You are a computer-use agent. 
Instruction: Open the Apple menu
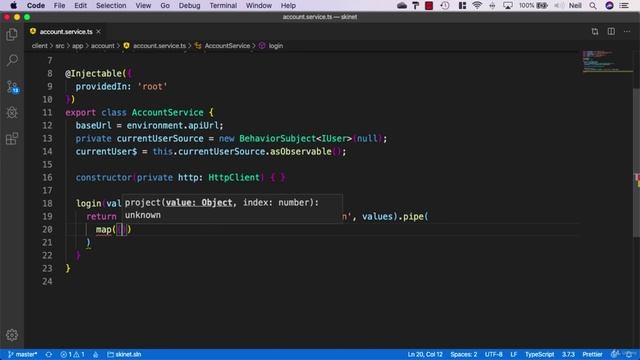click(13, 5)
